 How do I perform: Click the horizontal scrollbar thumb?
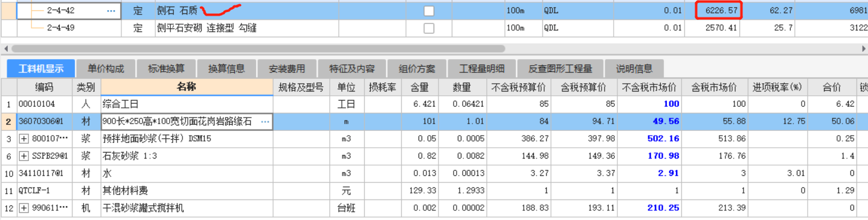[258, 48]
